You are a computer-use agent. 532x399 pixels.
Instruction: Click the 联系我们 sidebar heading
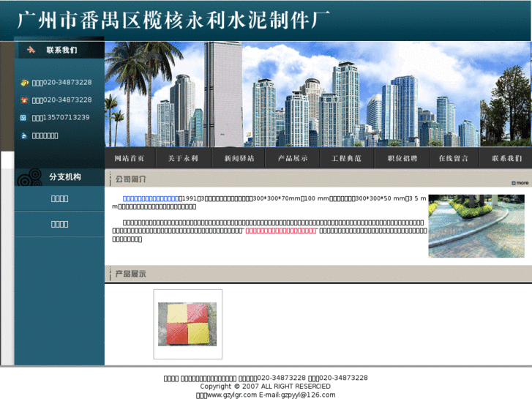[x=61, y=51]
